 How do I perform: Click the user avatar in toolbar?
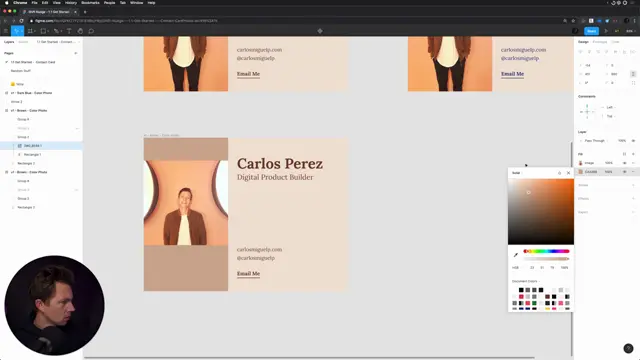pyautogui.click(x=575, y=31)
